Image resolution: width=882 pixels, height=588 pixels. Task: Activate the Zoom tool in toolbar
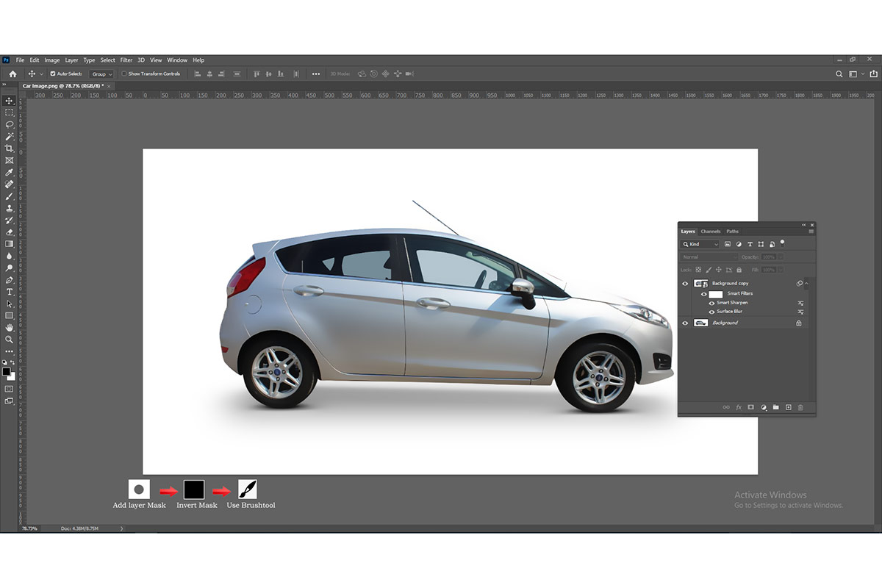[10, 340]
